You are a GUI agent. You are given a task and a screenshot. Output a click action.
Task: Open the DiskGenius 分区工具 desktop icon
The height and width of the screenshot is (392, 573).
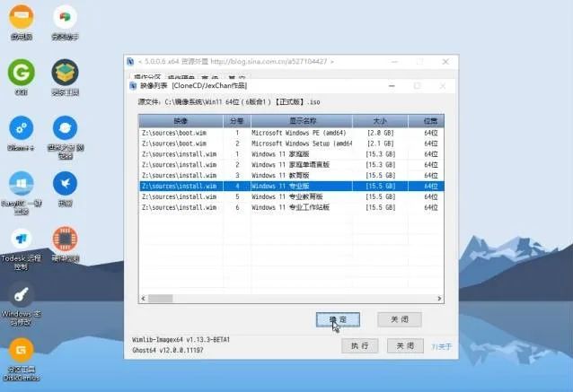point(22,351)
